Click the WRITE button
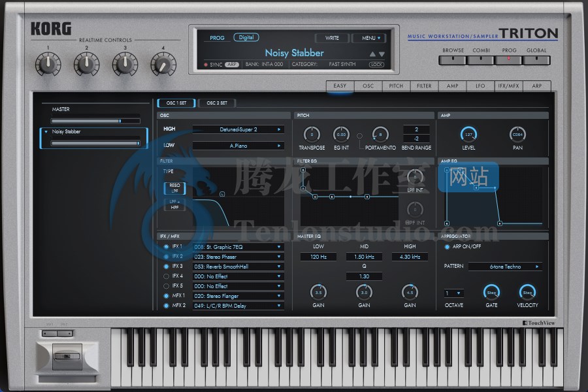The image size is (588, 392). point(332,38)
